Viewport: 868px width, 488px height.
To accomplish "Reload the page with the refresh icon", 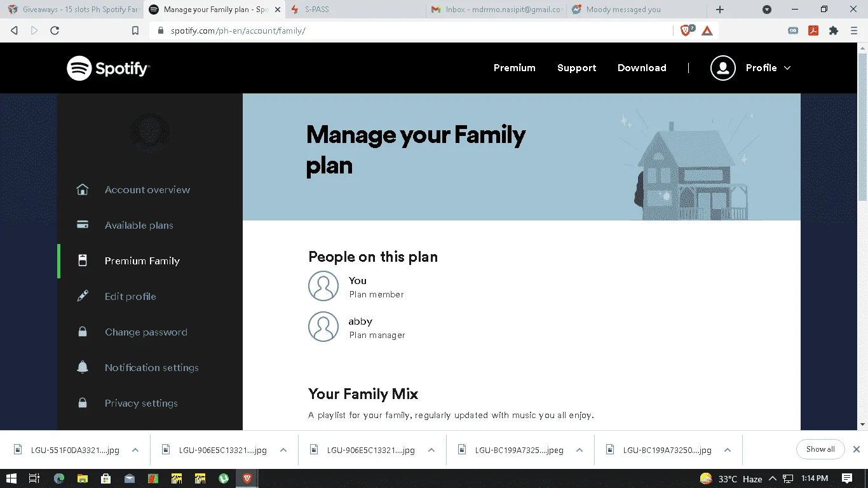I will [x=55, y=30].
